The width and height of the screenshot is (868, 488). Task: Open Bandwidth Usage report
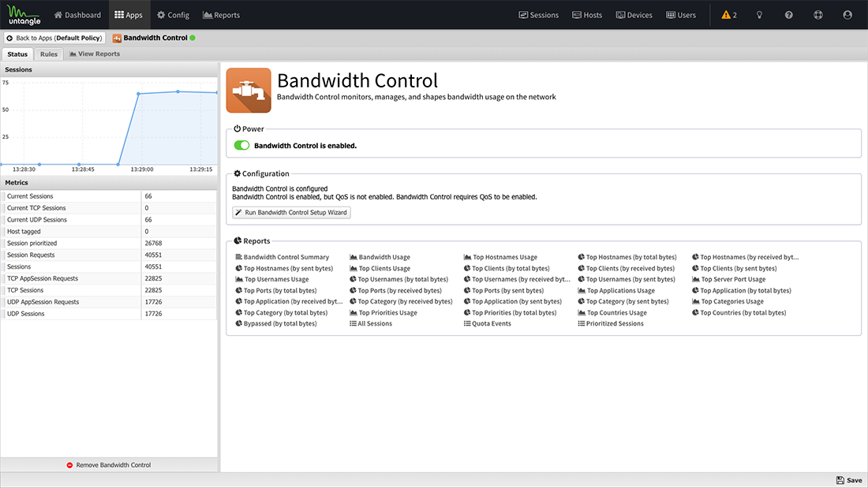click(x=380, y=257)
